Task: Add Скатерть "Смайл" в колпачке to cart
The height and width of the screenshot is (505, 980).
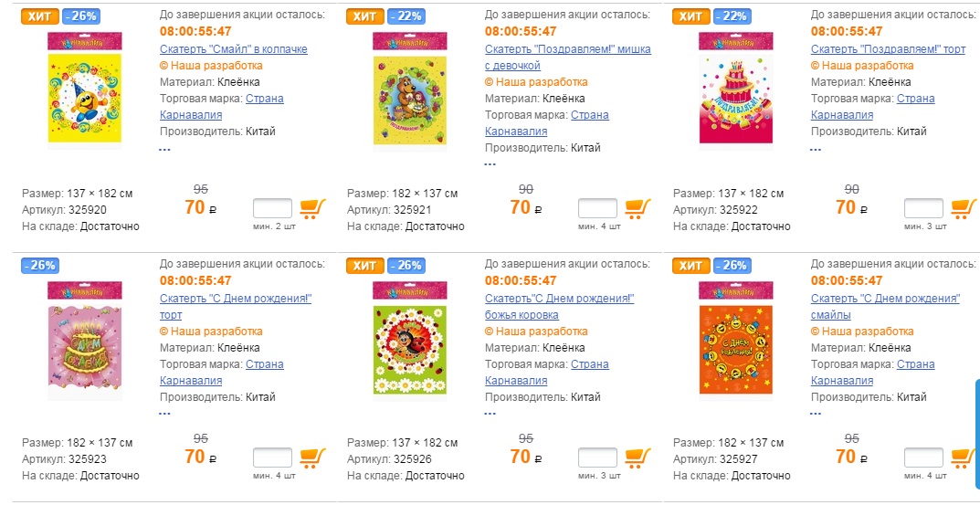Action: point(313,208)
